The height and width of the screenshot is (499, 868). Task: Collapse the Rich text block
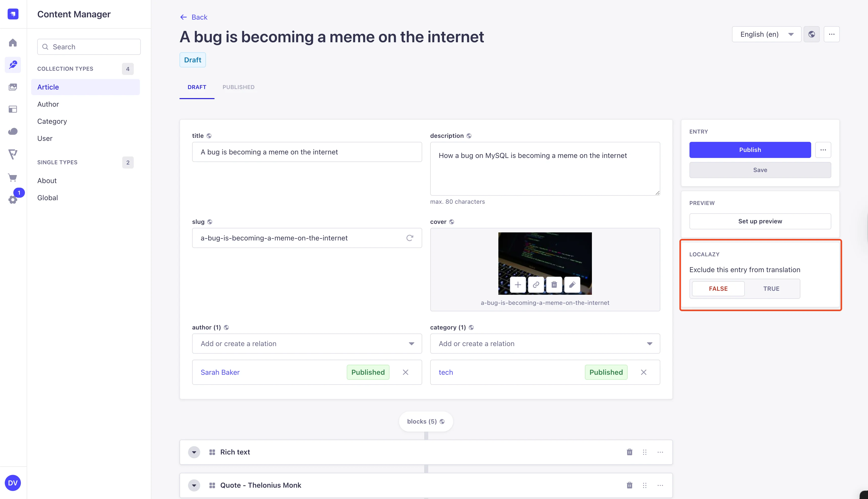(194, 452)
